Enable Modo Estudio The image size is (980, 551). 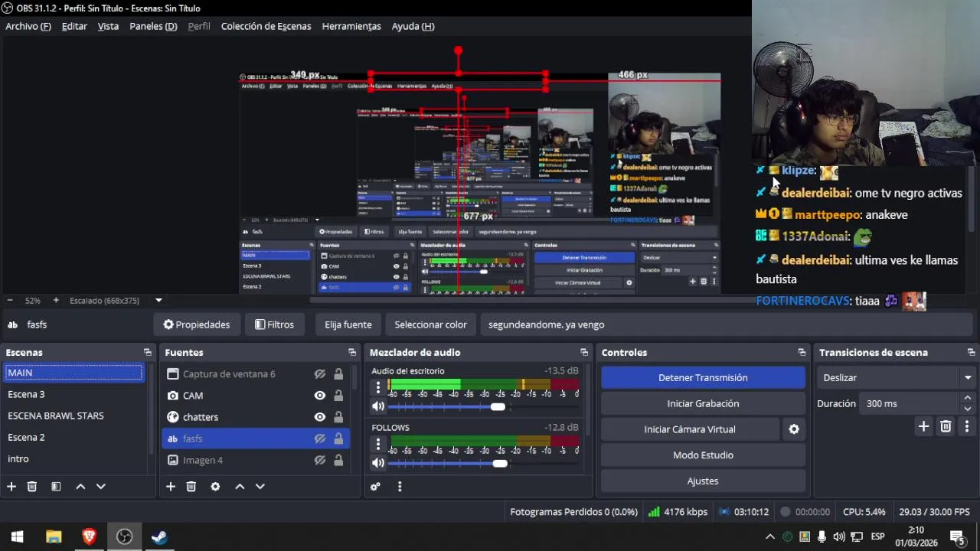tap(703, 455)
